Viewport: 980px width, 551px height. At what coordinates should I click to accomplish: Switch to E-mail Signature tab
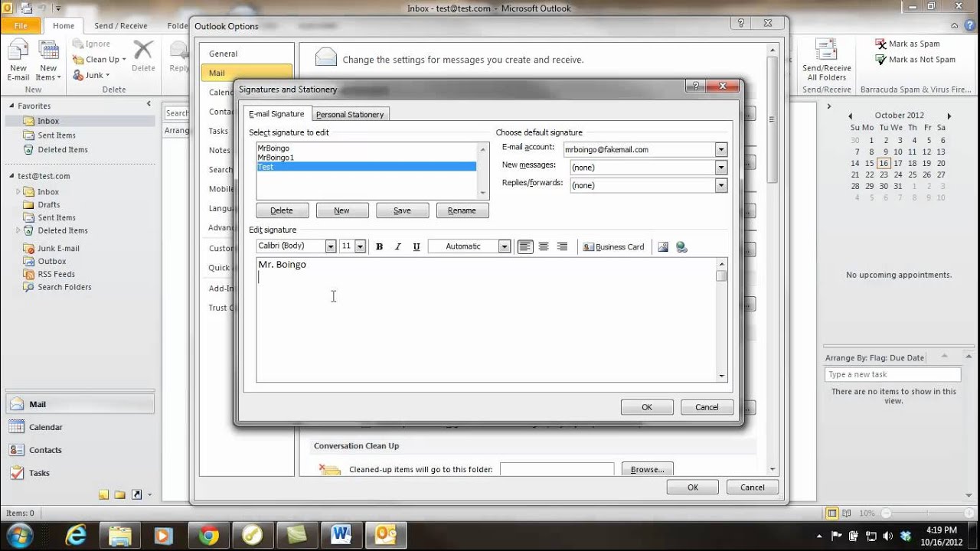point(276,114)
